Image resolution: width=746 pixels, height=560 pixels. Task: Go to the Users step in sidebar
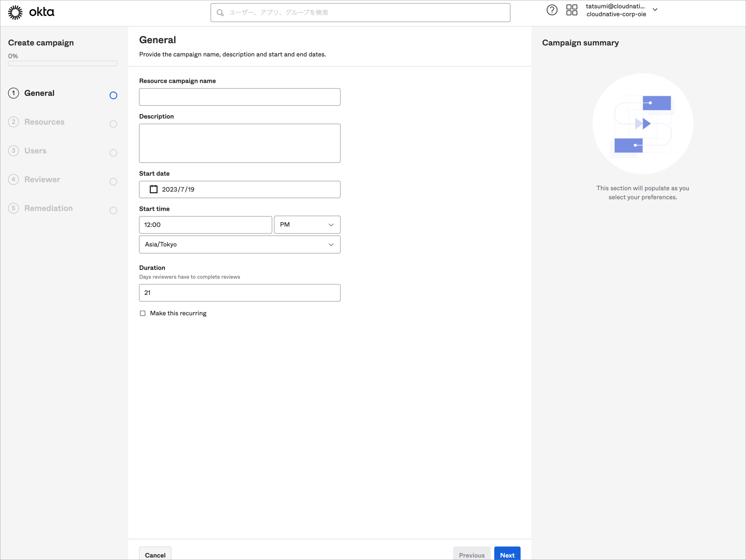pos(35,150)
